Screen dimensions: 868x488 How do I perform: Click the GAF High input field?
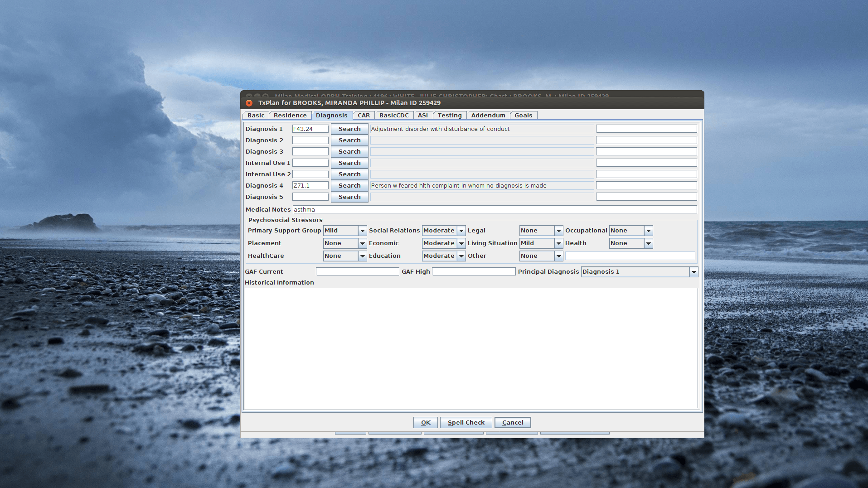pyautogui.click(x=474, y=271)
